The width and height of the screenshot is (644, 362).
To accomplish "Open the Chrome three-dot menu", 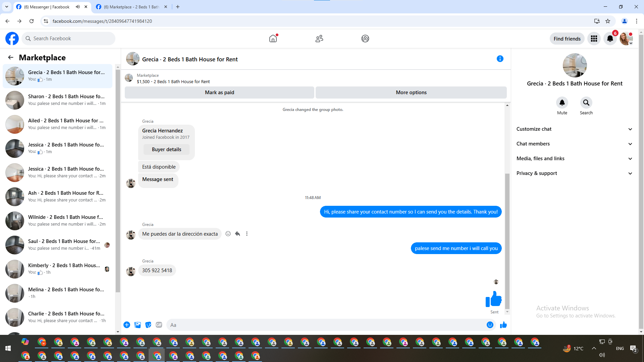I will 637,21.
